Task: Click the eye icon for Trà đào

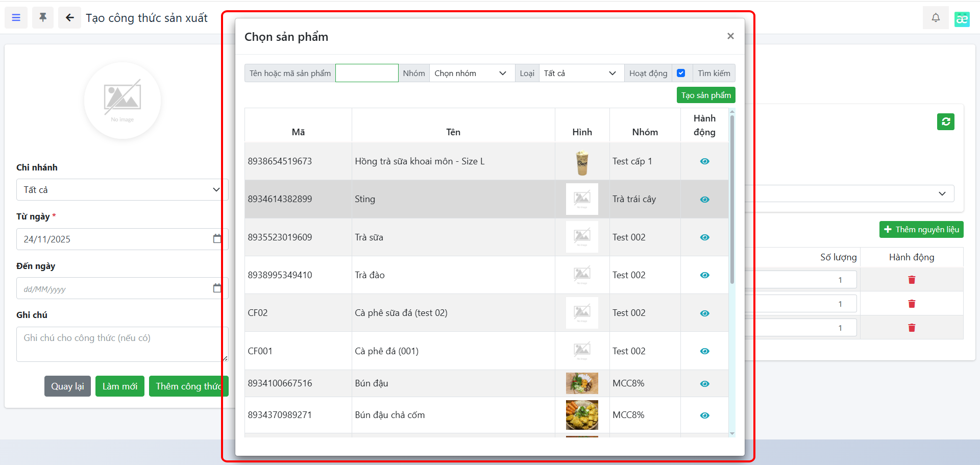Action: (704, 275)
